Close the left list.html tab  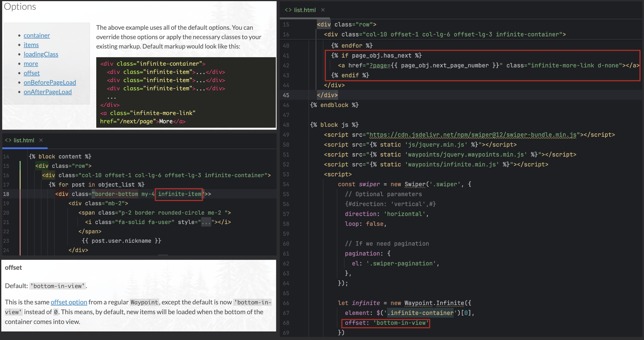pyautogui.click(x=41, y=140)
